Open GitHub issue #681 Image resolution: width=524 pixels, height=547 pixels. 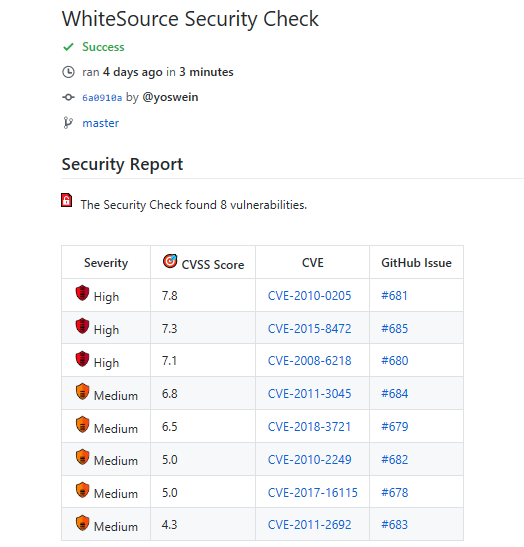click(394, 296)
